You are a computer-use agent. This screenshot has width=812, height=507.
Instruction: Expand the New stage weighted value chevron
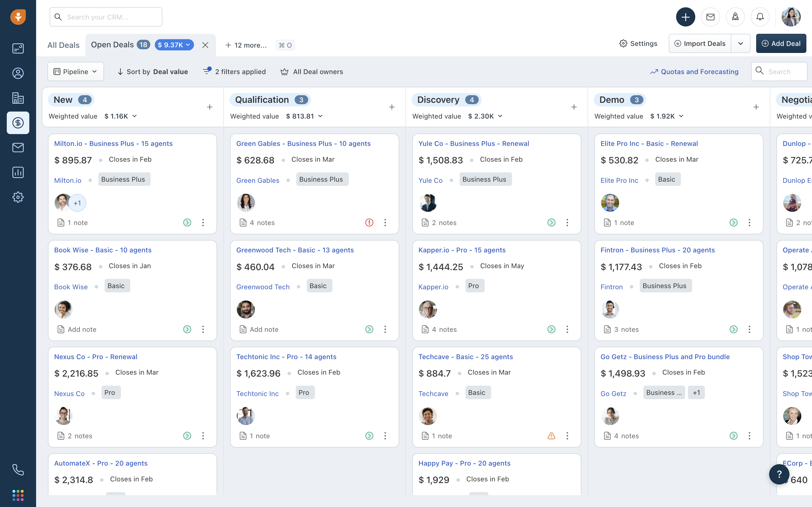pyautogui.click(x=134, y=116)
